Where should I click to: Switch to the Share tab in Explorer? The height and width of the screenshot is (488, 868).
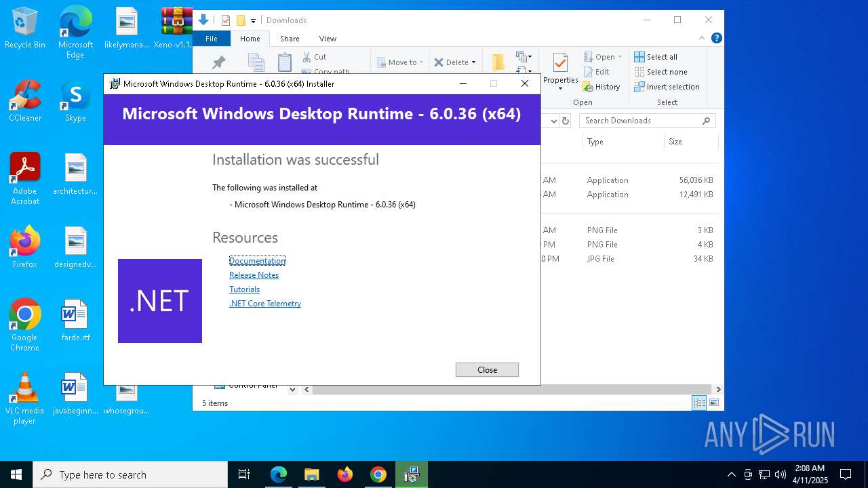(290, 39)
